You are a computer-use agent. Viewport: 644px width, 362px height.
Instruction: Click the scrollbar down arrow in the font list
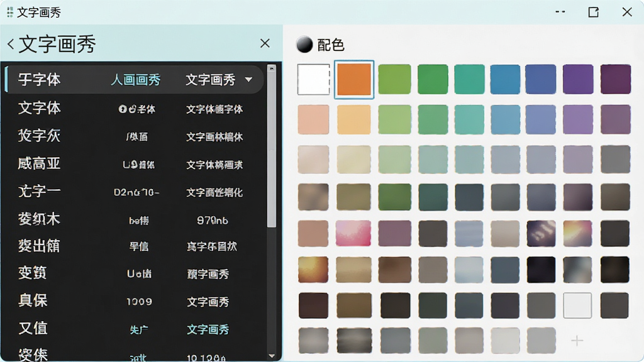point(272,356)
